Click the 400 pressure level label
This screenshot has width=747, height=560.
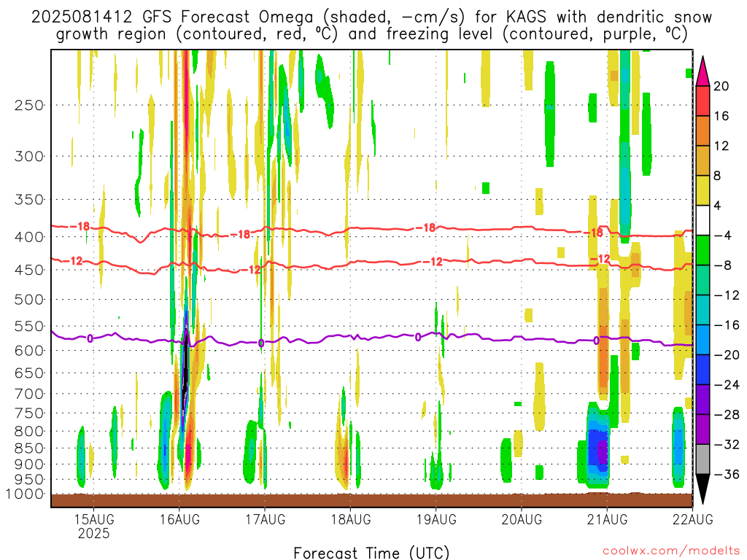[x=28, y=237]
